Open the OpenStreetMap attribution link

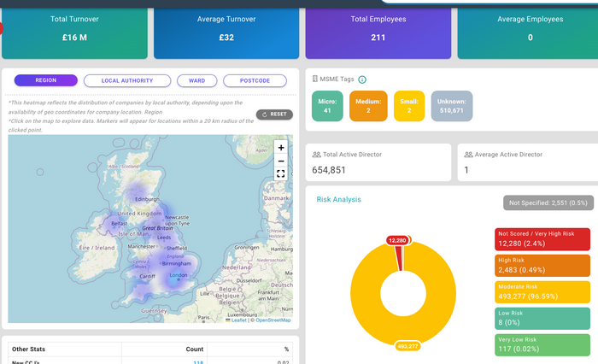[273, 320]
